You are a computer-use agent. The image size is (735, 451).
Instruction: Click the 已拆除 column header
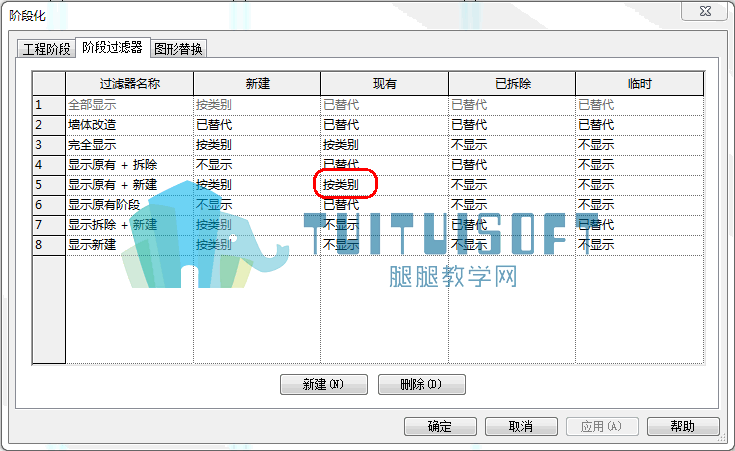click(x=512, y=84)
